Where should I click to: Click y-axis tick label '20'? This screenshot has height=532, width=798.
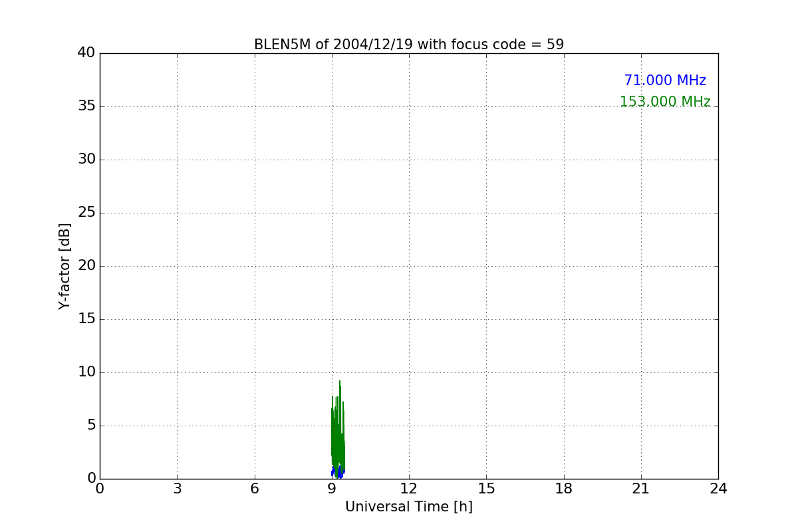tap(86, 266)
